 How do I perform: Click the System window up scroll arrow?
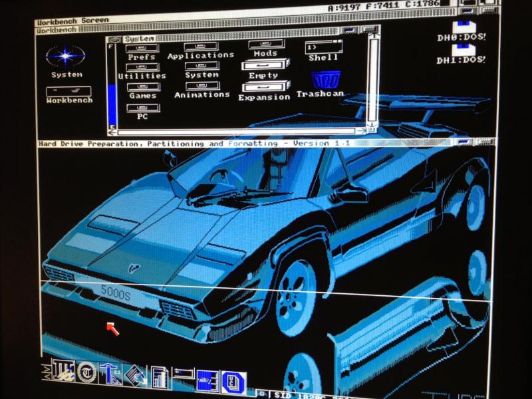click(374, 35)
